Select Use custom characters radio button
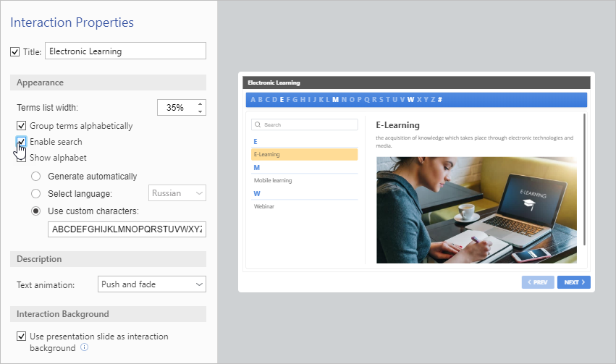Screen dimensions: 616x364 click(x=35, y=211)
